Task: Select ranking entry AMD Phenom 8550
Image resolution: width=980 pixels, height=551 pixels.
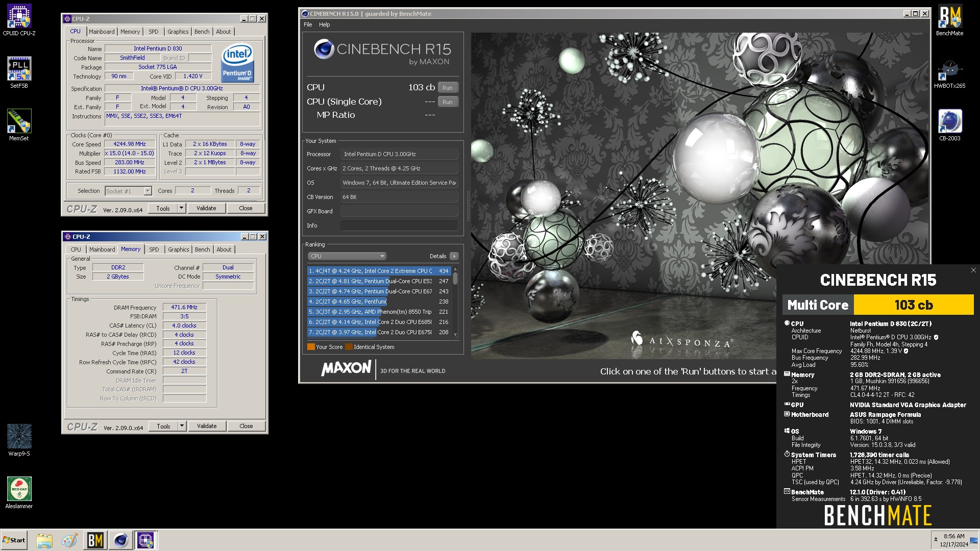Action: click(x=379, y=312)
